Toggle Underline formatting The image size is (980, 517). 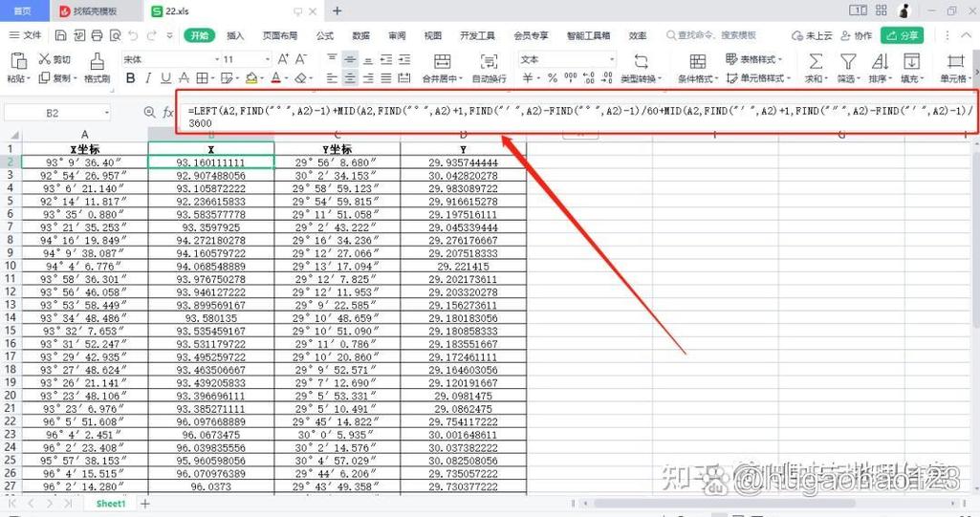point(165,78)
